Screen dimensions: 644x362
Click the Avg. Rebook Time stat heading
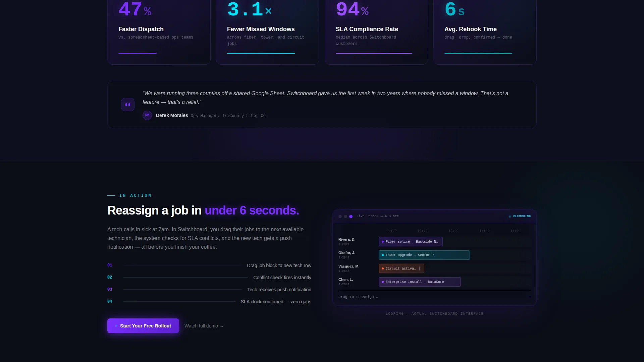click(x=471, y=29)
